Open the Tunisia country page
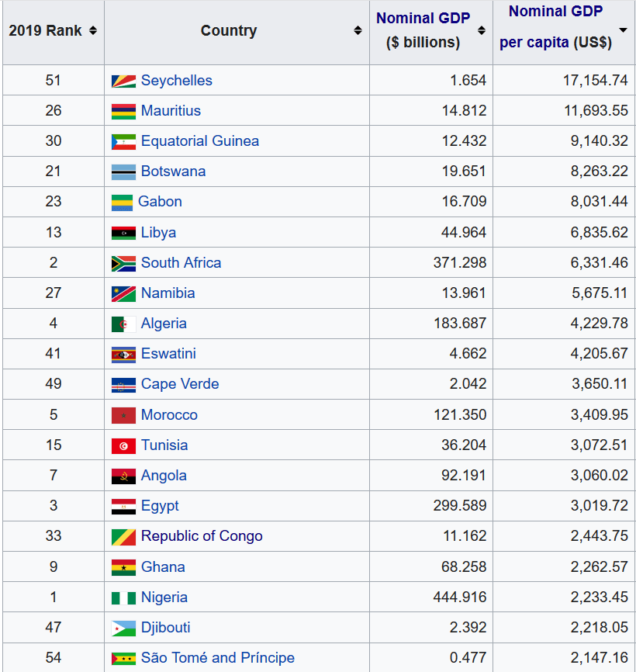 [164, 445]
